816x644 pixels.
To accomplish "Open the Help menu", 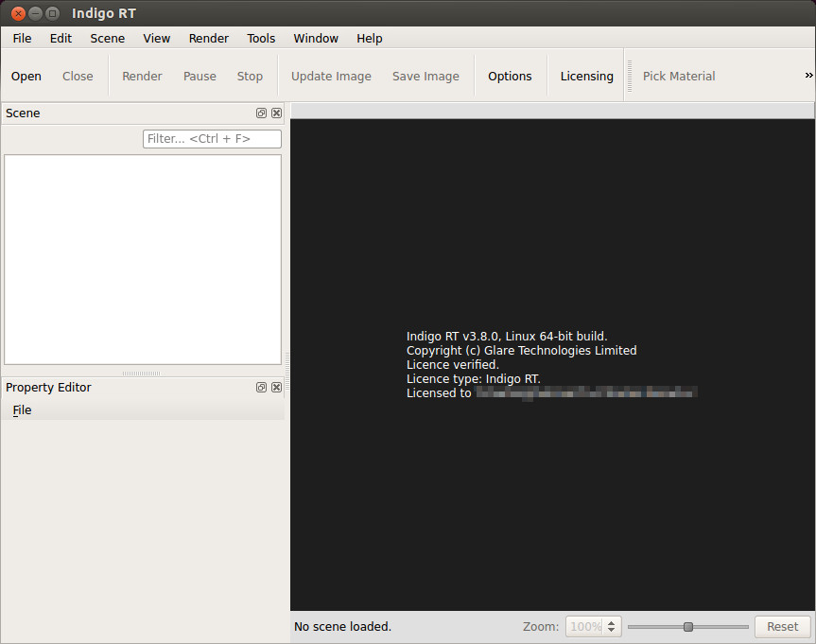I will (369, 39).
